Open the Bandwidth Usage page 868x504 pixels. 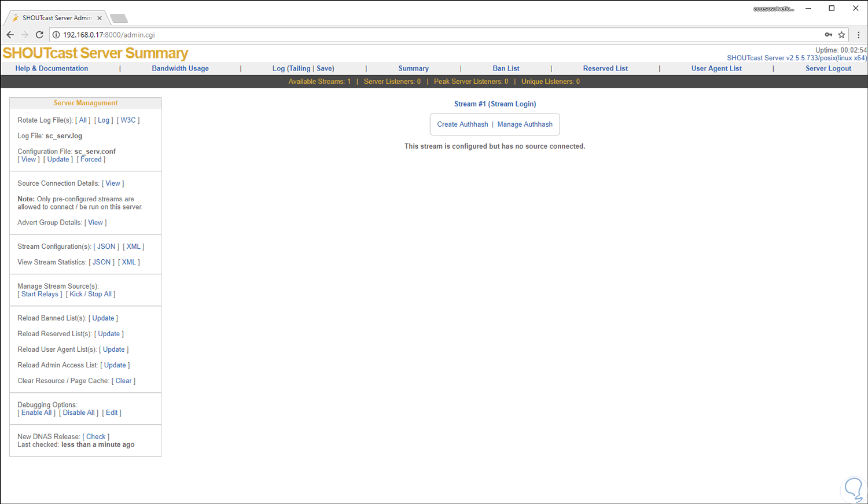coord(180,68)
